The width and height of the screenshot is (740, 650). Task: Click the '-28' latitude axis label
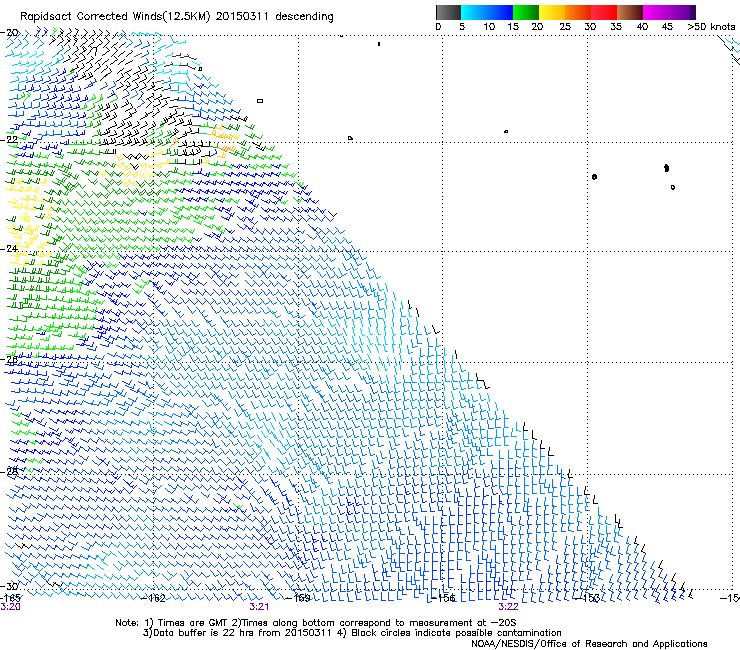9,472
